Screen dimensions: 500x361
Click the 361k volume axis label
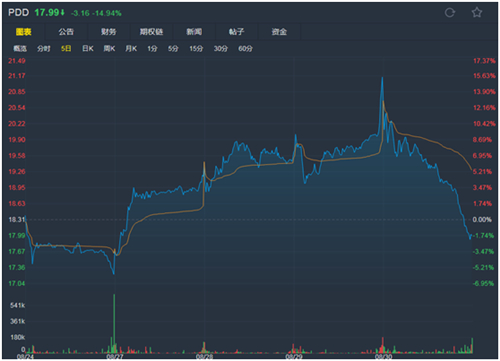[18, 321]
